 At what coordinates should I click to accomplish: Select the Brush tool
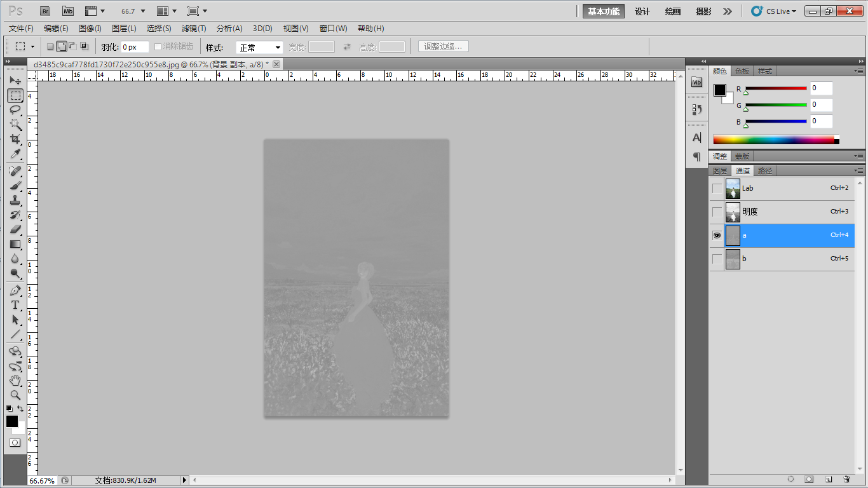(x=15, y=186)
